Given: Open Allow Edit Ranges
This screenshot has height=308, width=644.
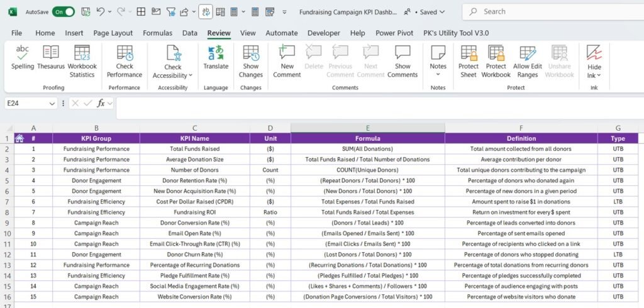Looking at the screenshot, I should point(528,62).
